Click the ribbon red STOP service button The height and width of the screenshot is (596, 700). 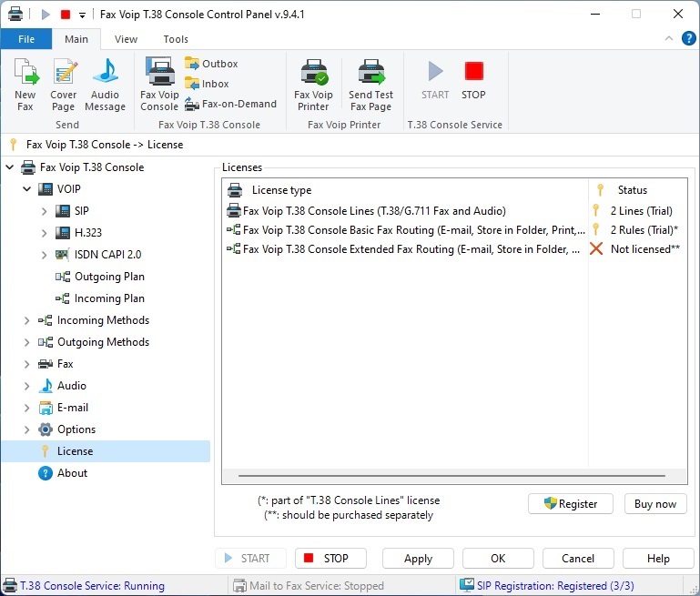(x=473, y=80)
